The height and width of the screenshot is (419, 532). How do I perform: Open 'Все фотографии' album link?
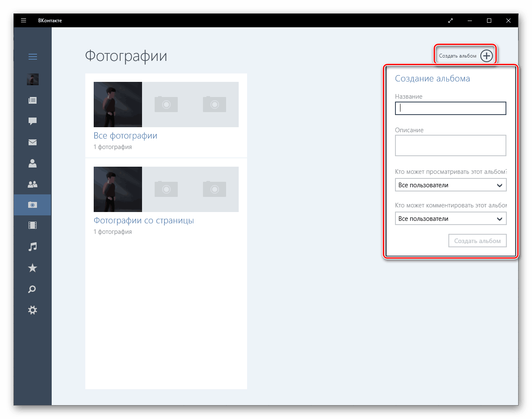click(126, 136)
